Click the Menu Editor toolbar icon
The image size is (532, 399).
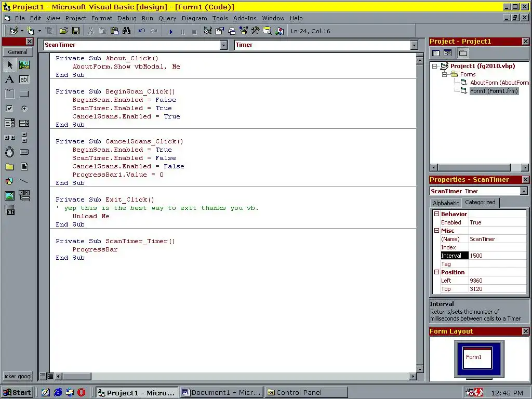click(49, 31)
